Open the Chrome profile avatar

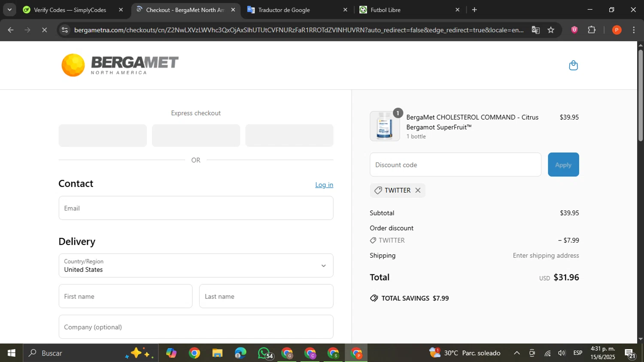617,30
